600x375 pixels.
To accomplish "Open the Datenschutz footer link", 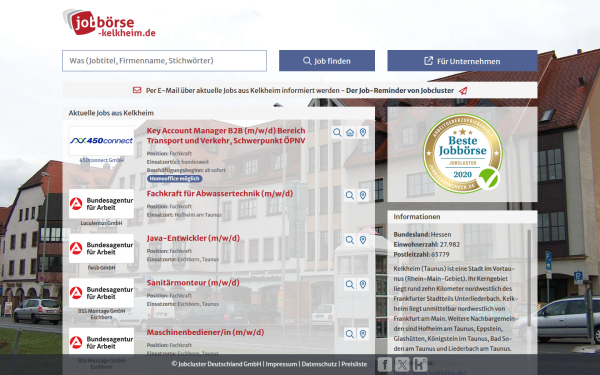I will click(319, 364).
